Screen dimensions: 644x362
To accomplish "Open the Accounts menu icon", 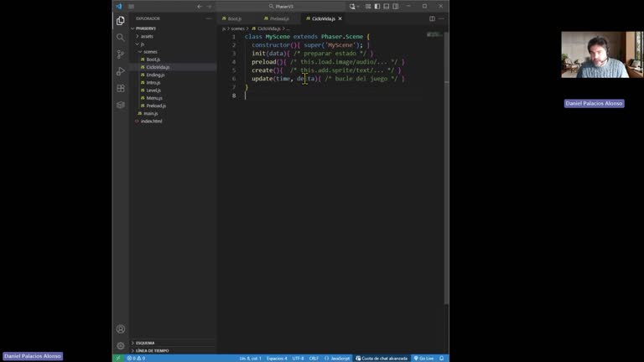I will point(121,328).
